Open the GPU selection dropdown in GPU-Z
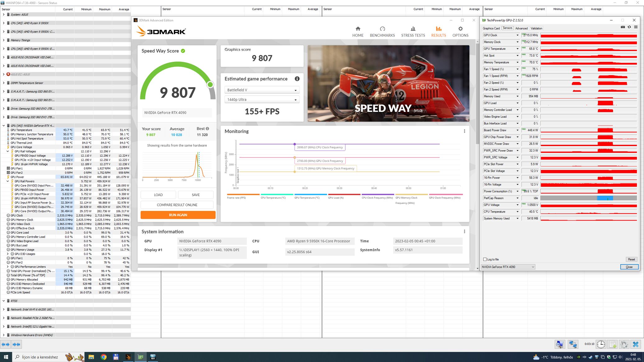The width and height of the screenshot is (644, 362). coord(508,267)
